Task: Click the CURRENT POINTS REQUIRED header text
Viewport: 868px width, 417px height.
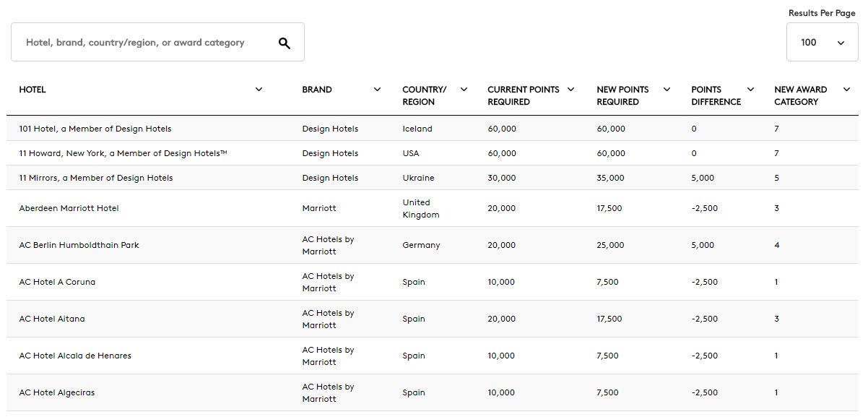Action: click(x=523, y=95)
